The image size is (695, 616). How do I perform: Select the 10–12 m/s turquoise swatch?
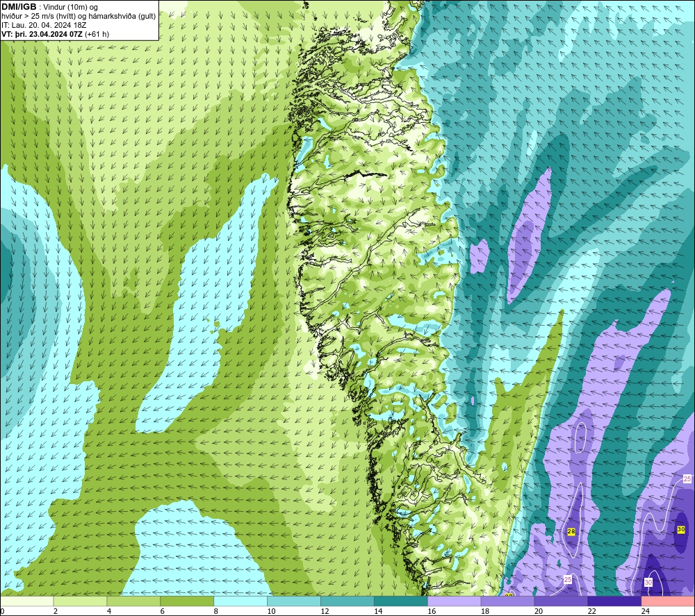294,601
